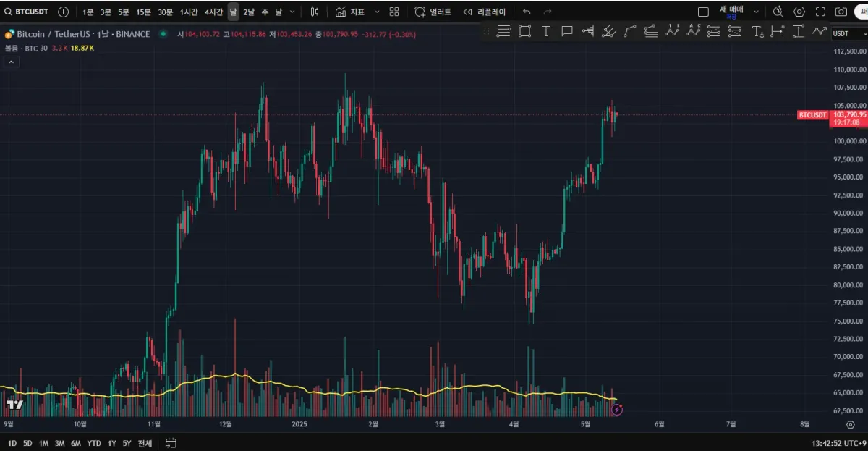Select the path polyline tool
Screen dimensions: 868x451
(820, 31)
